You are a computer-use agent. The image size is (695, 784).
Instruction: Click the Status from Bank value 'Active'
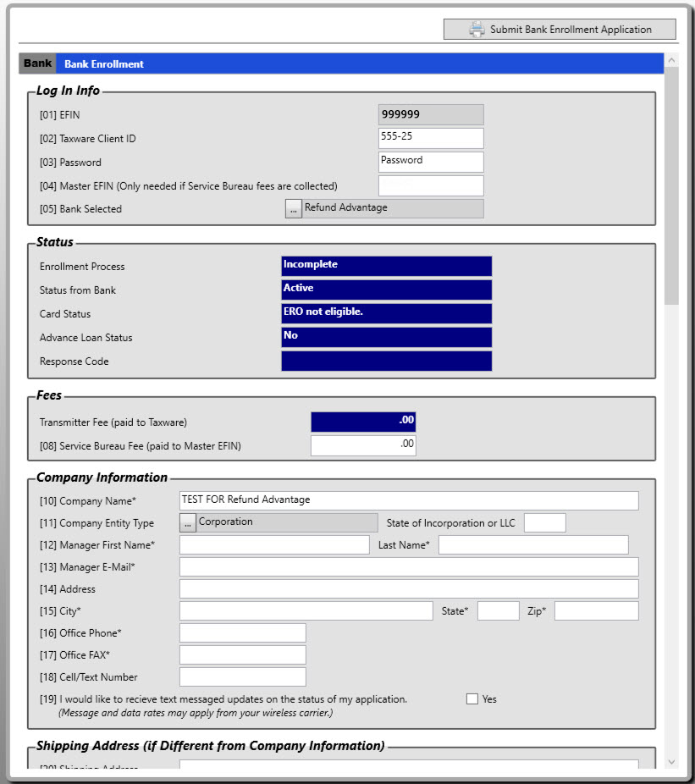(387, 290)
